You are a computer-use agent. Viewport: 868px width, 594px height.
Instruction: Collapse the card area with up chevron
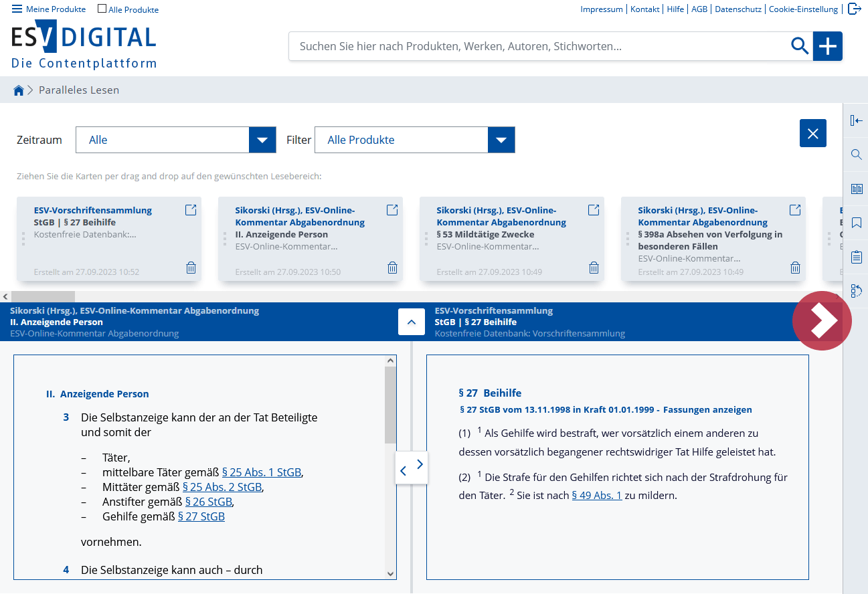(412, 322)
